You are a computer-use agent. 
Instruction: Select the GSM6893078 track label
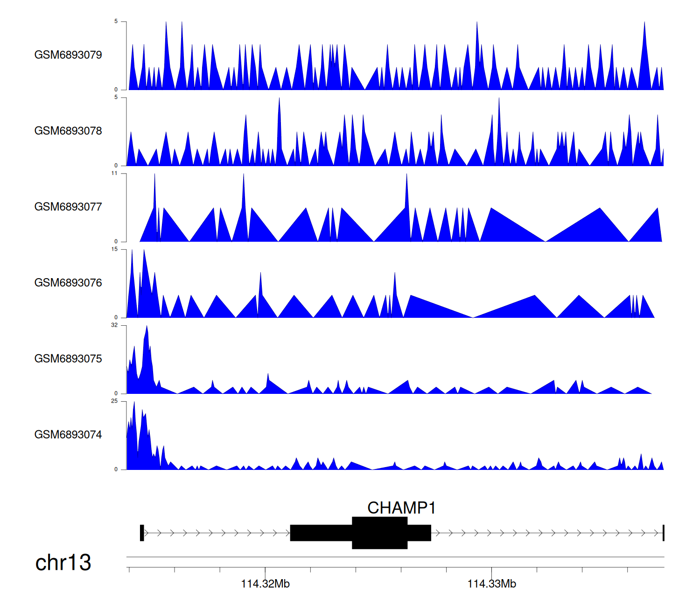pyautogui.click(x=68, y=131)
